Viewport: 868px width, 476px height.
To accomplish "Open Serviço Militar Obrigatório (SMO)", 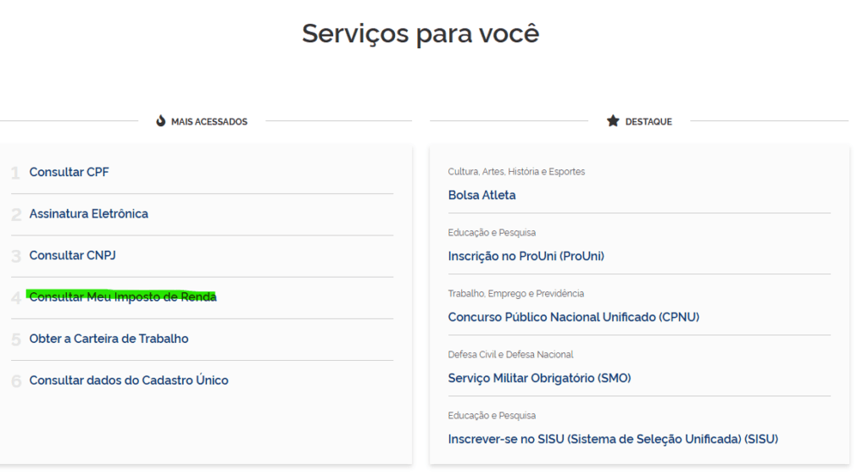I will (540, 378).
